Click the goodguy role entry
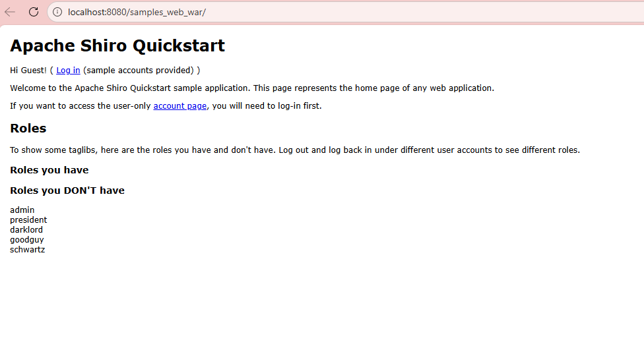 click(27, 240)
